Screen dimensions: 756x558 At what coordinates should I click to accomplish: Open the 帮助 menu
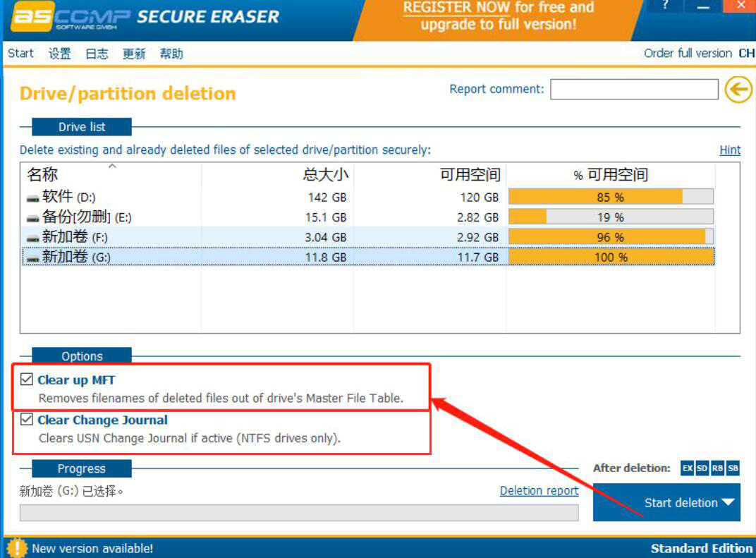click(171, 54)
